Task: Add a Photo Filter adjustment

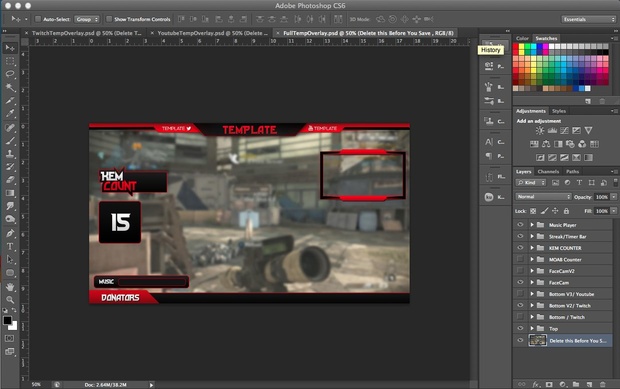Action: [570, 144]
